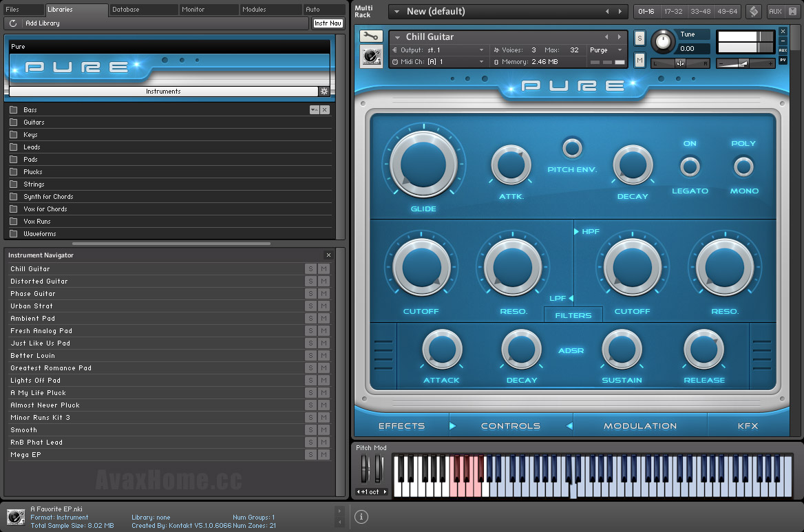Mute Mega EP in Instrument Navigator
This screenshot has width=804, height=532.
[324, 455]
